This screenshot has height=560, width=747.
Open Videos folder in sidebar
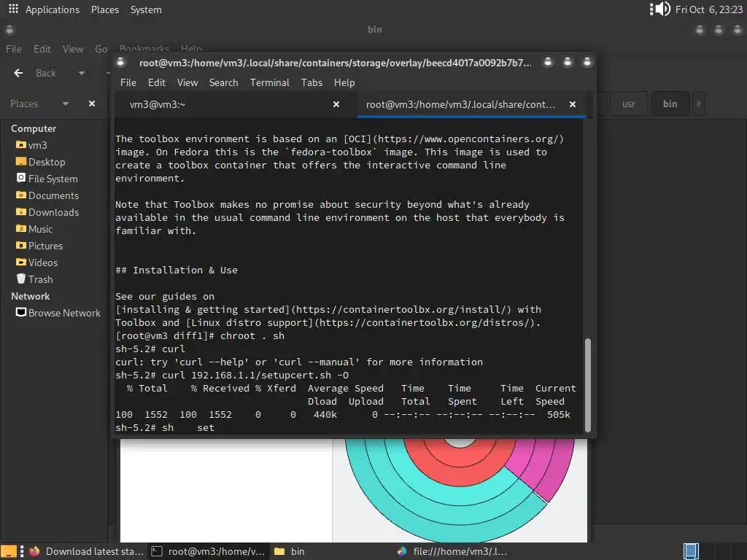click(36, 262)
